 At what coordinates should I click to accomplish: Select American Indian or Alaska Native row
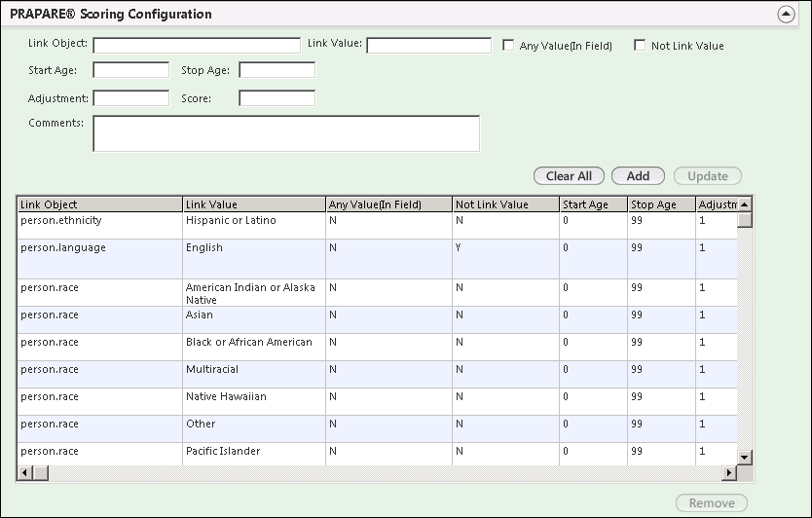377,293
